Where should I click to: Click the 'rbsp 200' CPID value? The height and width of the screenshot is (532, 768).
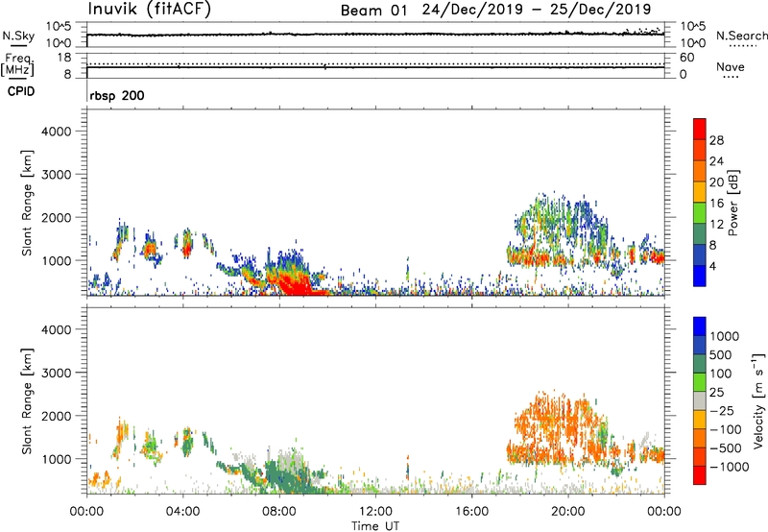[x=117, y=95]
